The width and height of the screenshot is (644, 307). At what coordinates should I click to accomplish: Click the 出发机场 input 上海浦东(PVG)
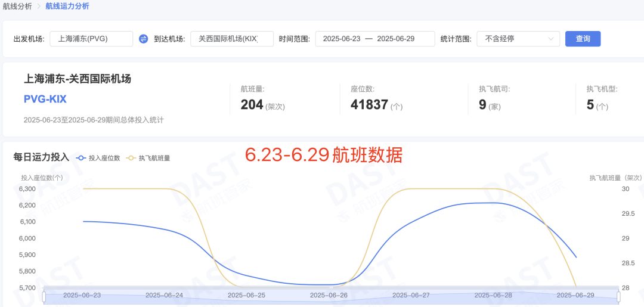[91, 39]
